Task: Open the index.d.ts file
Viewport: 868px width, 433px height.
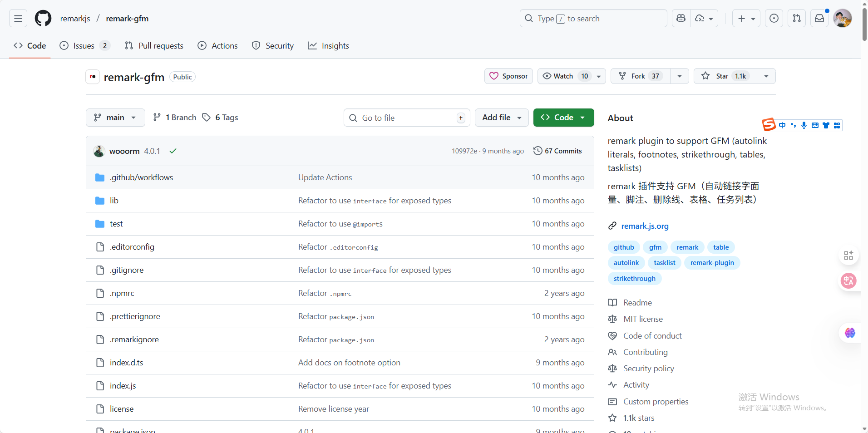Action: (x=126, y=363)
